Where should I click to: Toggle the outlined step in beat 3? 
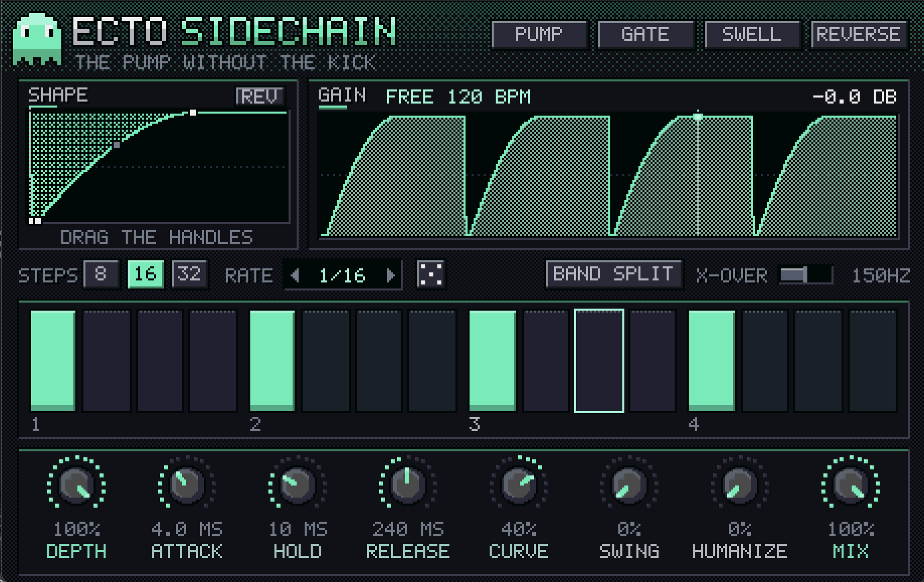(599, 361)
